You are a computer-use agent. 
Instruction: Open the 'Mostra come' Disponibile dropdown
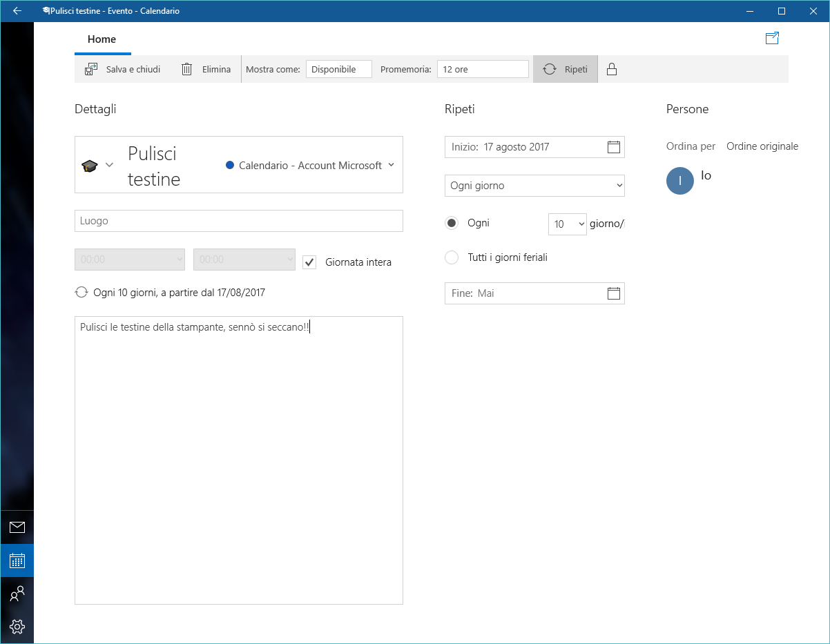tap(339, 69)
